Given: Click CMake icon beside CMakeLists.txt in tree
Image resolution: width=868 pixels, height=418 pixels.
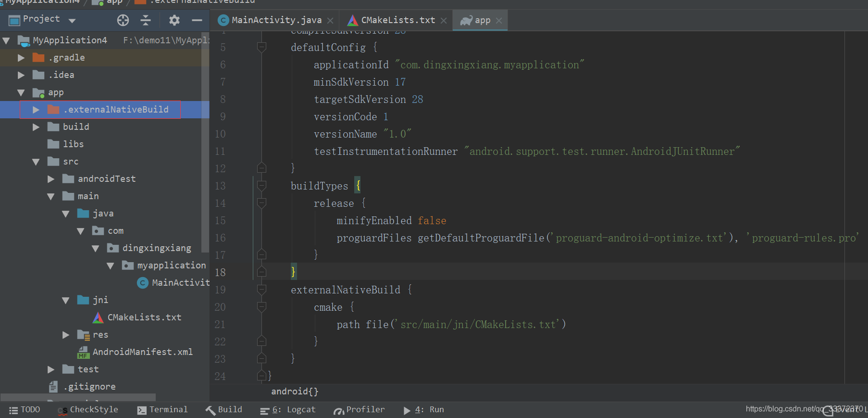Looking at the screenshot, I should pyautogui.click(x=98, y=317).
